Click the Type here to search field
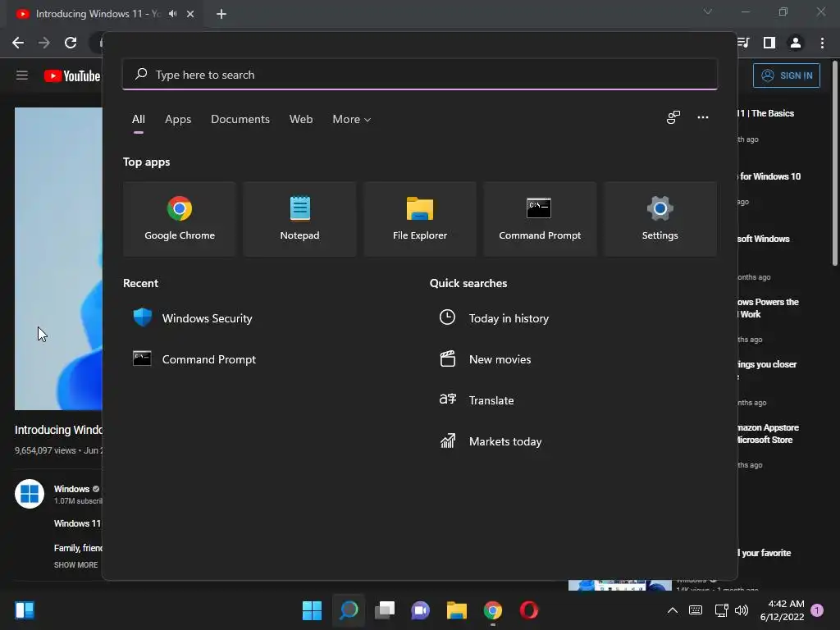The height and width of the screenshot is (630, 840). 419,75
